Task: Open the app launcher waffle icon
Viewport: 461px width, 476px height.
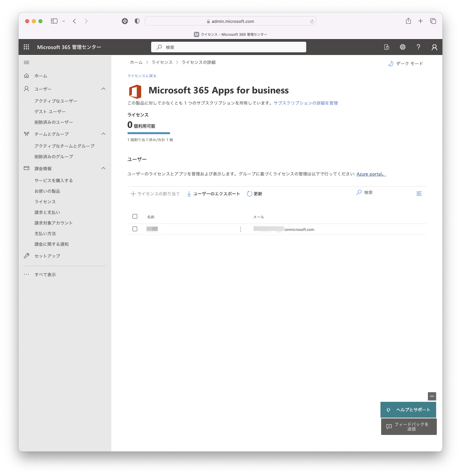Action: click(x=27, y=47)
